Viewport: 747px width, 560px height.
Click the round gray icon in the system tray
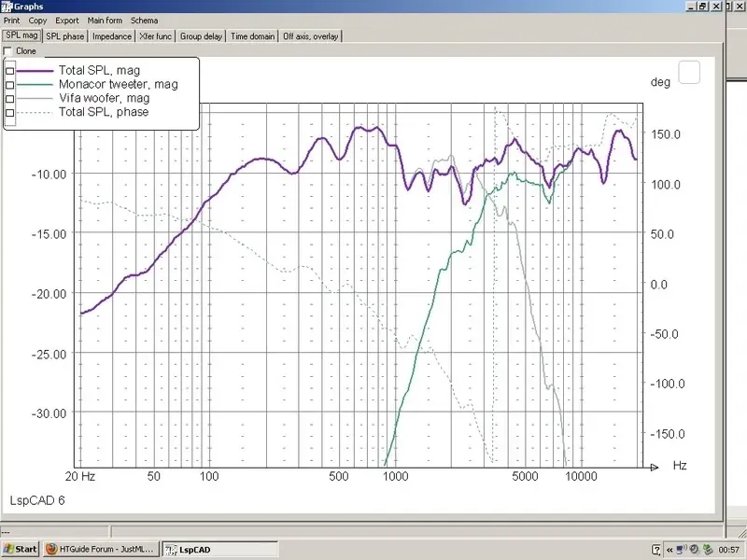click(694, 550)
